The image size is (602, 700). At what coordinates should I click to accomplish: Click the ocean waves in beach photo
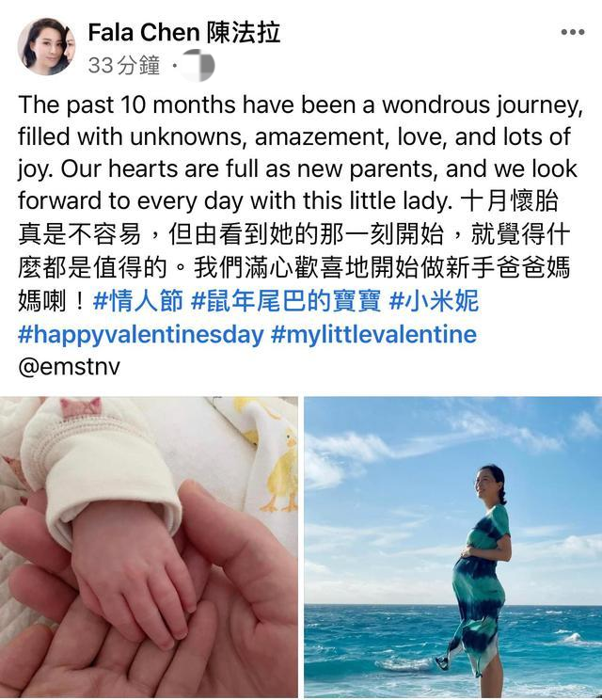453,649
